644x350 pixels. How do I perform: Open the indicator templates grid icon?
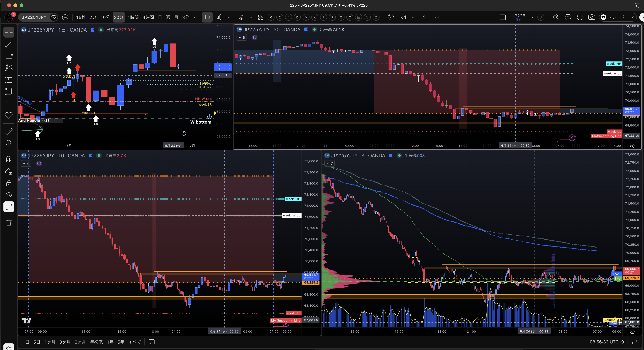(x=261, y=17)
